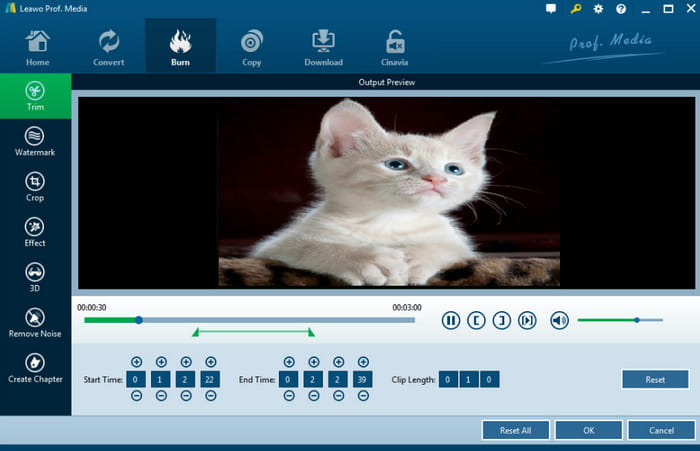This screenshot has width=700, height=451.
Task: Select the Crop tool in sidebar
Action: coord(35,186)
